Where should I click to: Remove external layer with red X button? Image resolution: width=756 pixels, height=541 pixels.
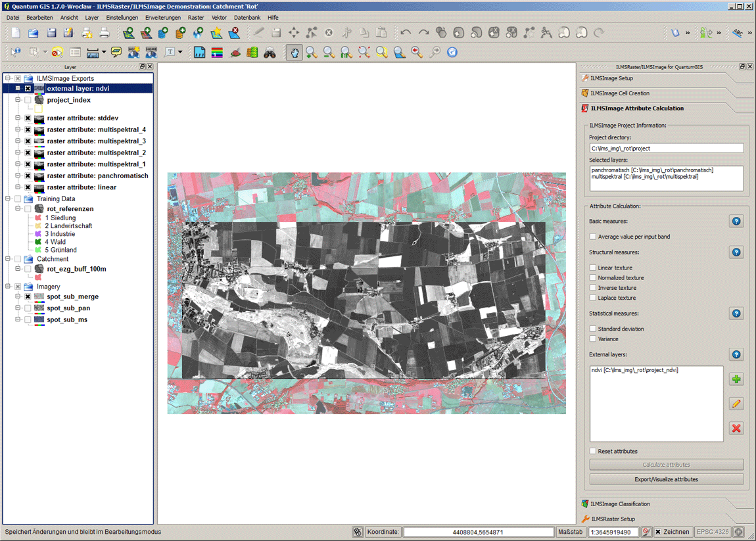[736, 429]
